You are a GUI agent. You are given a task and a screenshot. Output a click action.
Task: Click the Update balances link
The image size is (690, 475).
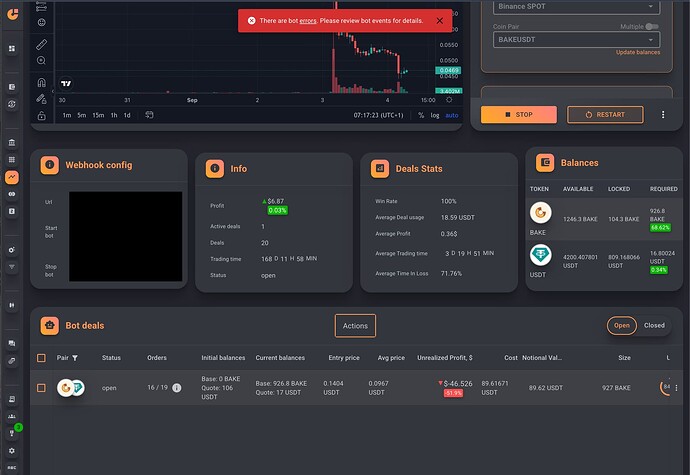click(638, 52)
